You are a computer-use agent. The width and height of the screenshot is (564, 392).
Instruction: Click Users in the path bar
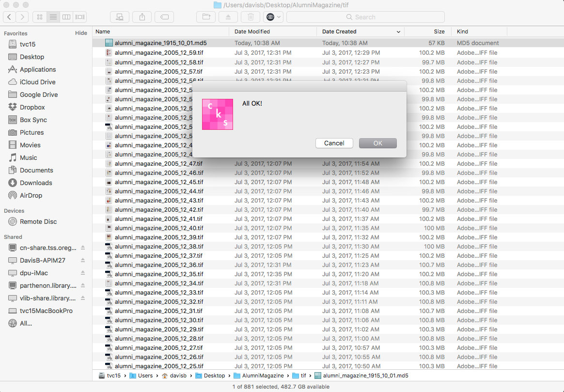pyautogui.click(x=141, y=376)
